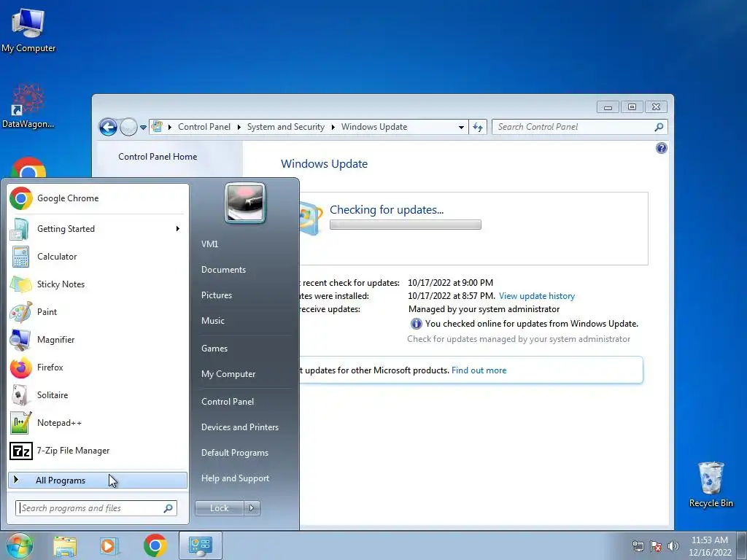
Task: Click the Windows Start orb
Action: click(19, 545)
